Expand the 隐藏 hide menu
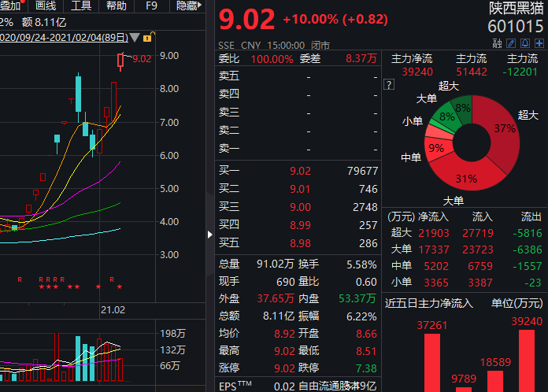The image size is (548, 392). 191,6
